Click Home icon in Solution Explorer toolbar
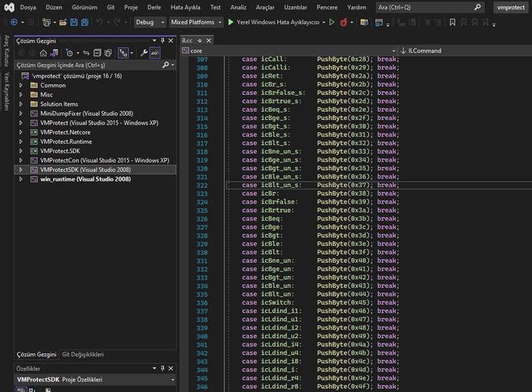Screen dimensions: 532x392 [43, 53]
